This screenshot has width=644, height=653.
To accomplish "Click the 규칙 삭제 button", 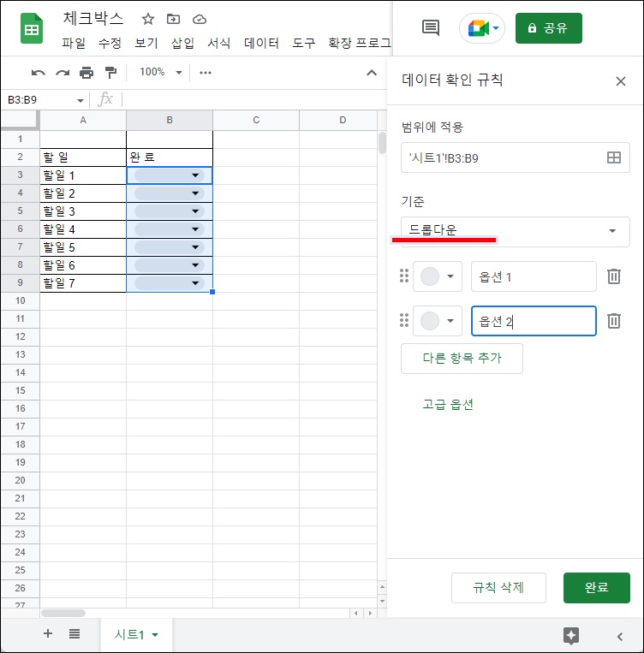I will click(498, 588).
